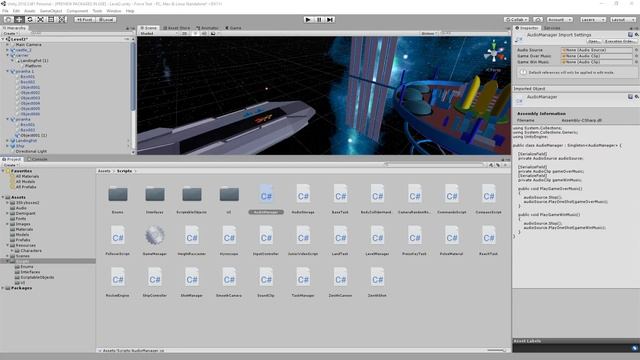Open the GameObject menu
Screen dimensions: 640x360
(x=51, y=11)
